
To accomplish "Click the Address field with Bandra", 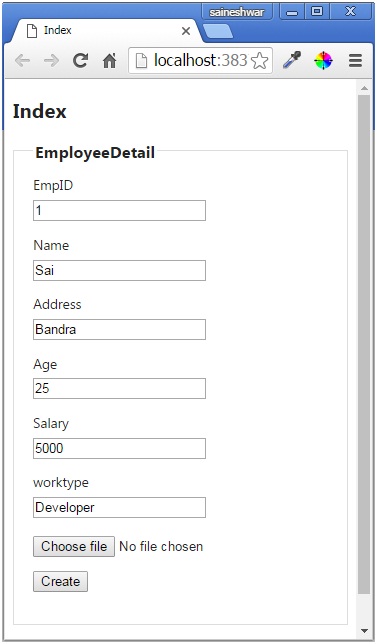I will pos(120,329).
